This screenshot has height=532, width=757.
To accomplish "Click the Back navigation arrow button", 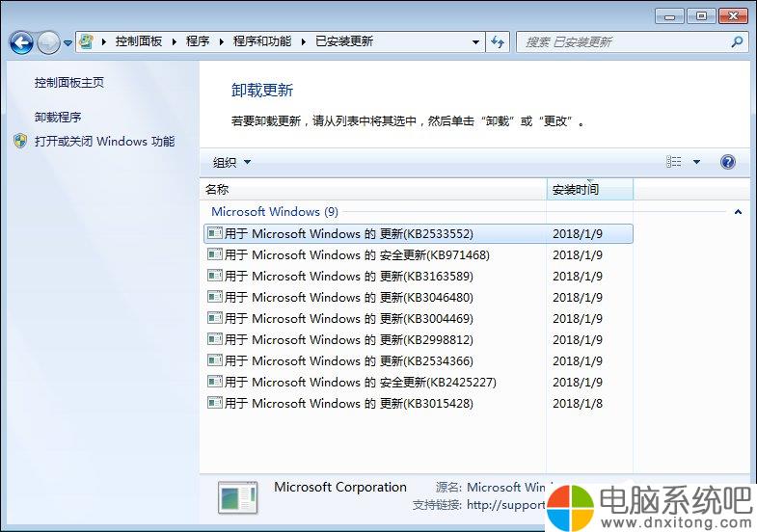I will [21, 42].
